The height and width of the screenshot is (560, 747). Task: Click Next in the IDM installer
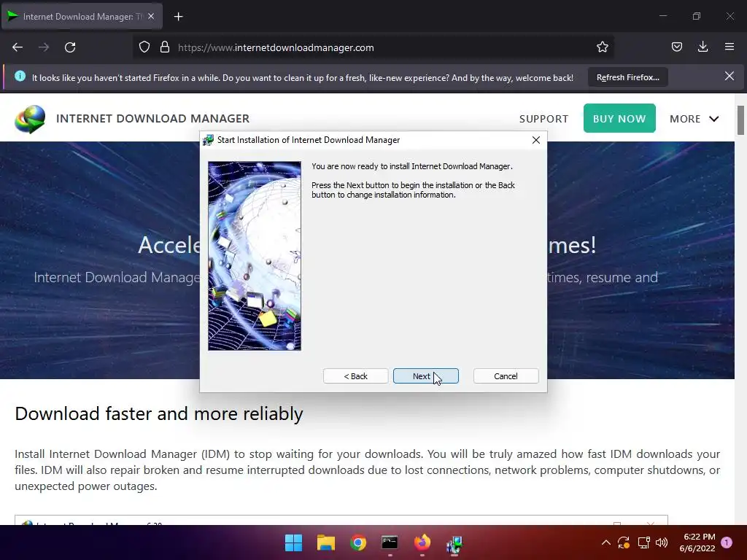tap(425, 376)
